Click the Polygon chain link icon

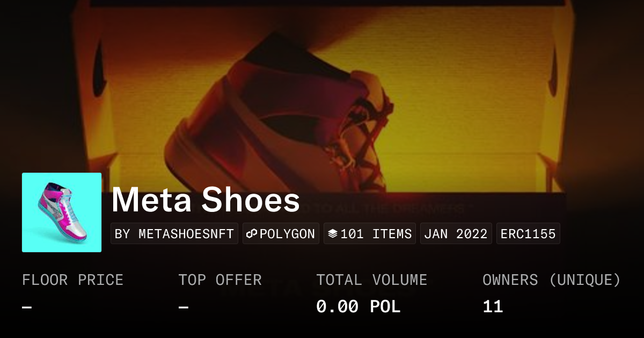pos(252,234)
